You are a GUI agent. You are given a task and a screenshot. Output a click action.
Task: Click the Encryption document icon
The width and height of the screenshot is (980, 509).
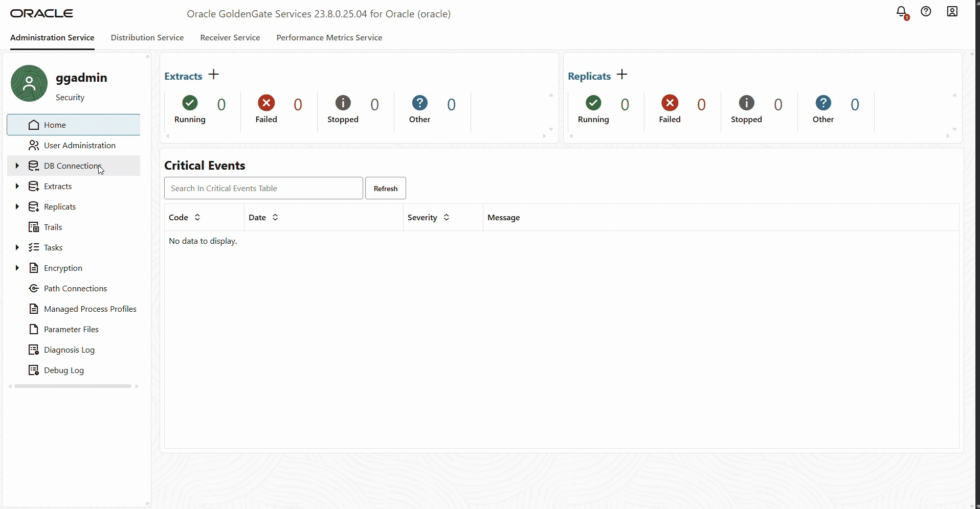(34, 268)
